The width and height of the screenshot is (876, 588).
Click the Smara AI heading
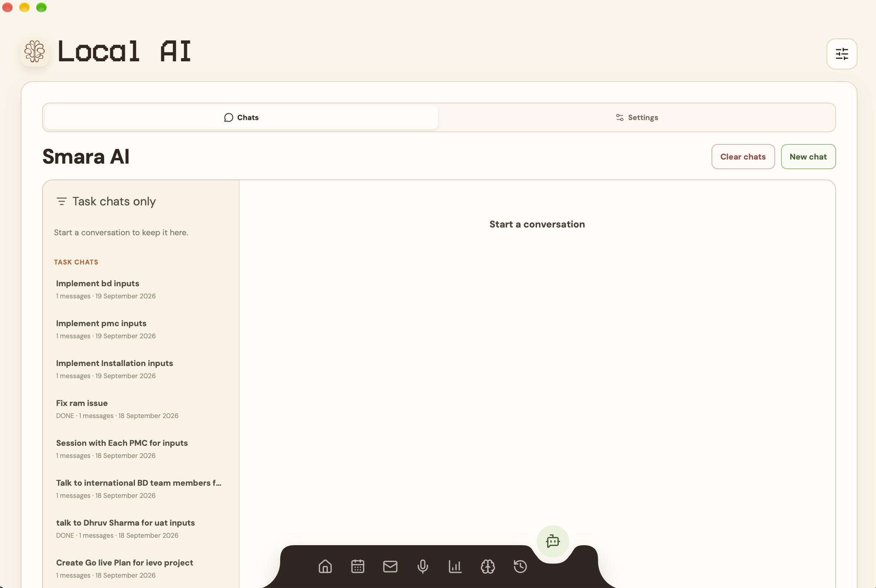(x=86, y=157)
